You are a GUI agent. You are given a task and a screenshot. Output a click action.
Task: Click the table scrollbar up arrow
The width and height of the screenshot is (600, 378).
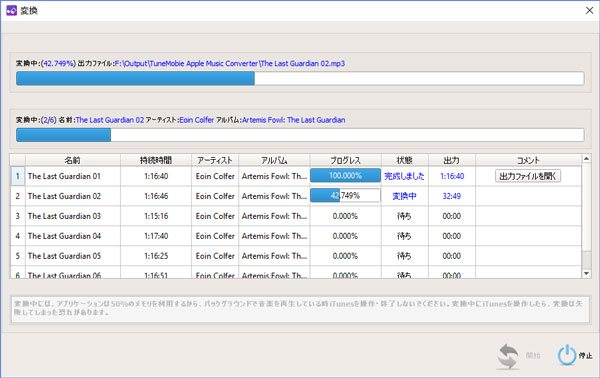[x=586, y=158]
